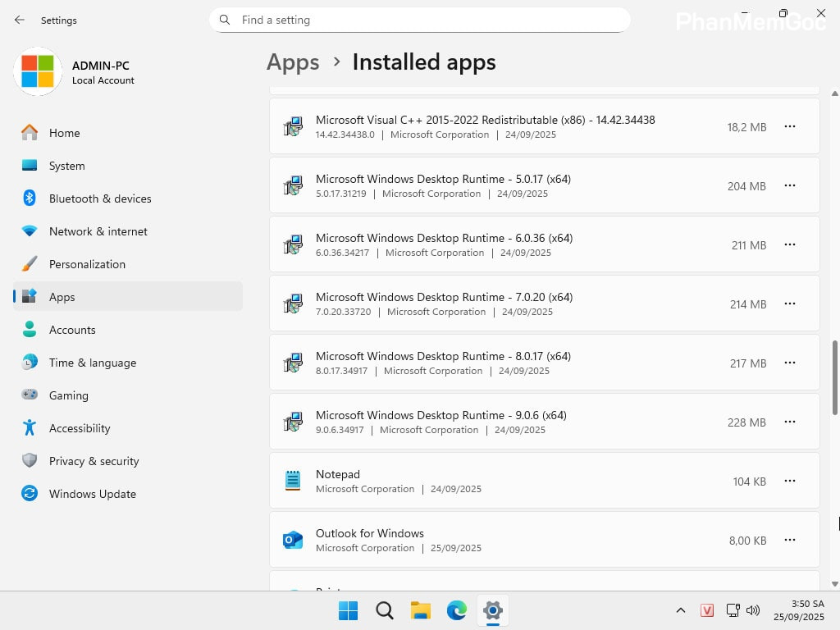840x630 pixels.
Task: Select the Apps sidebar item
Action: pyautogui.click(x=127, y=297)
